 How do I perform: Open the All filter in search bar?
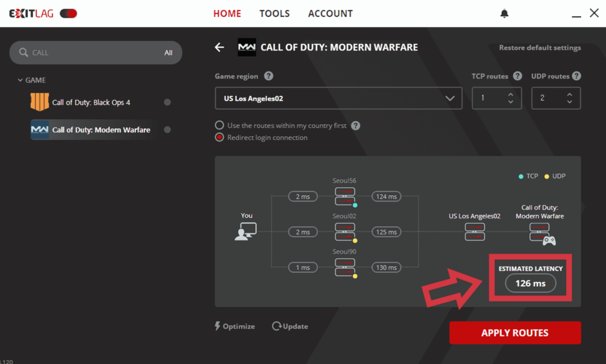click(168, 53)
